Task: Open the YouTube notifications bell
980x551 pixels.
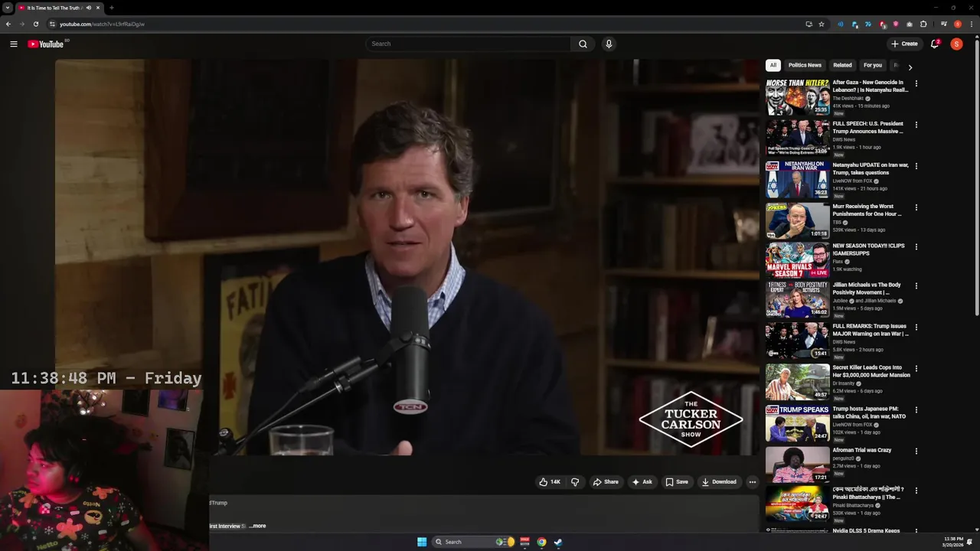Action: pyautogui.click(x=935, y=44)
